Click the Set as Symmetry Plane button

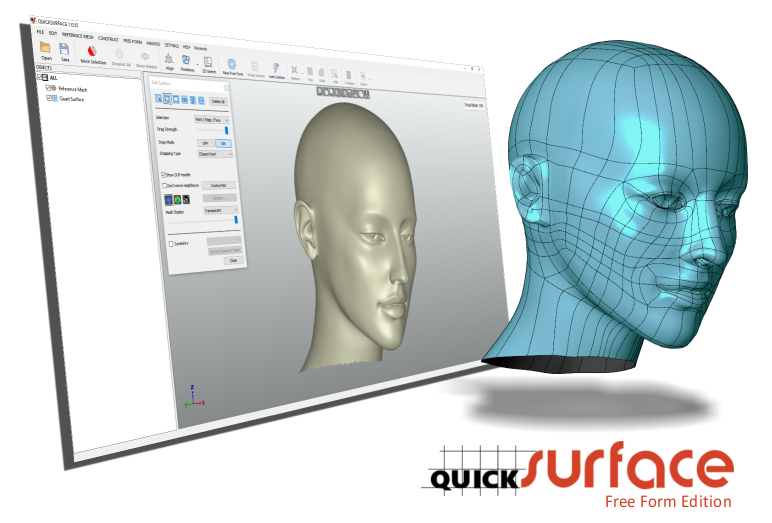point(225,251)
